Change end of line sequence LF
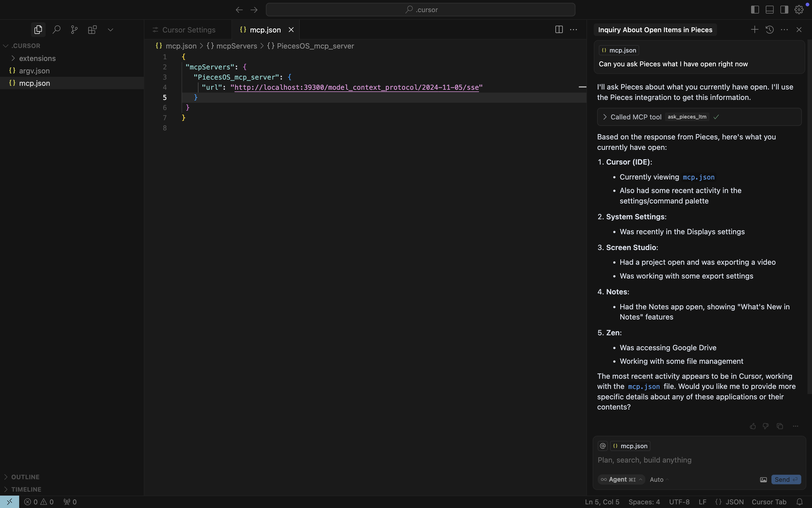Viewport: 812px width, 508px height. pos(702,502)
